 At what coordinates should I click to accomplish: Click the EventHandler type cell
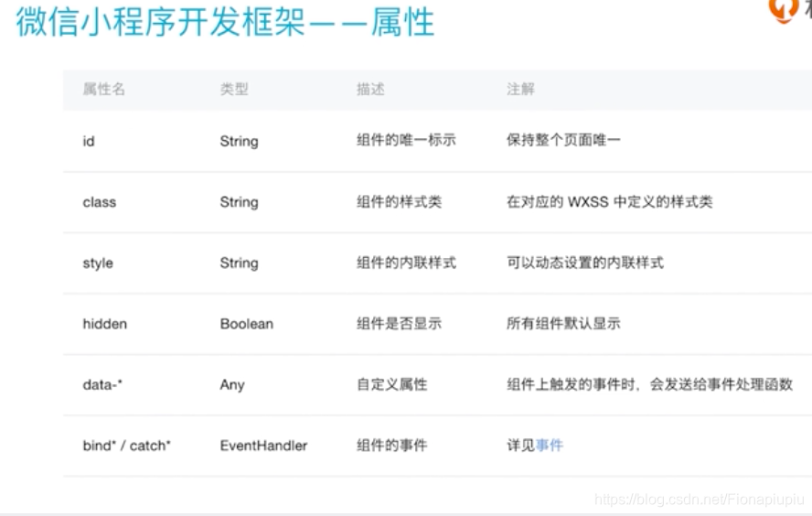click(x=263, y=446)
